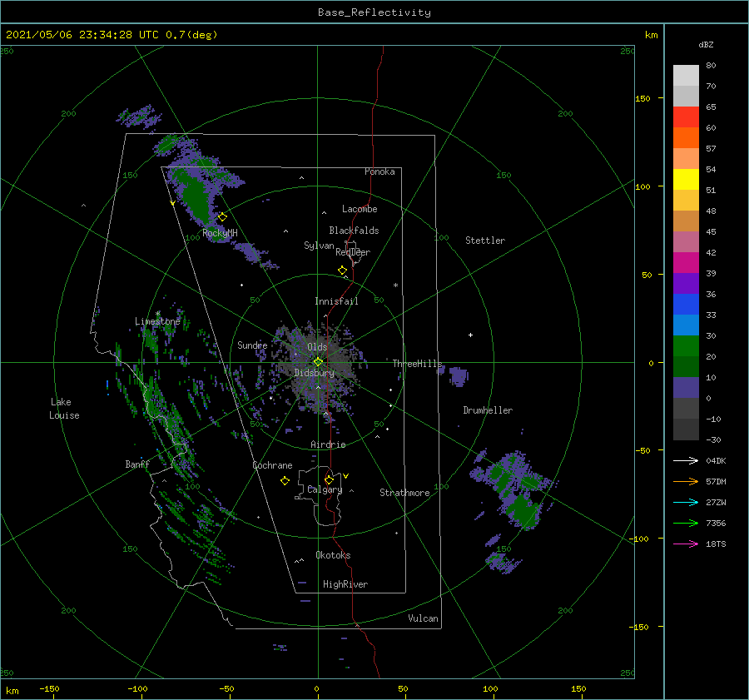Click the magenta 42 dBZ color swatch
Viewport: 749px width, 700px height.
[x=686, y=262]
